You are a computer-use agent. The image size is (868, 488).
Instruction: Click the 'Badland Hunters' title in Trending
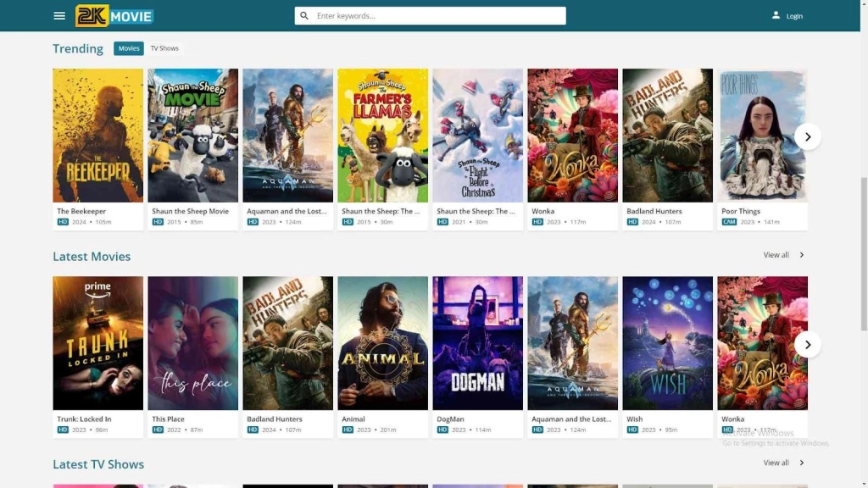654,211
